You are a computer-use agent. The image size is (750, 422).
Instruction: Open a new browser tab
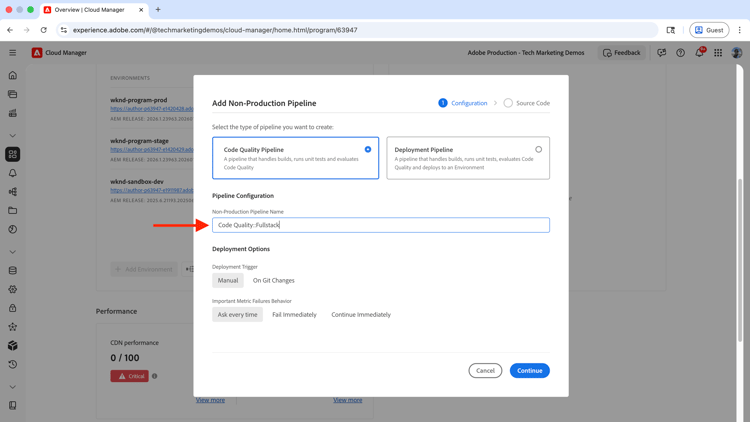(158, 10)
